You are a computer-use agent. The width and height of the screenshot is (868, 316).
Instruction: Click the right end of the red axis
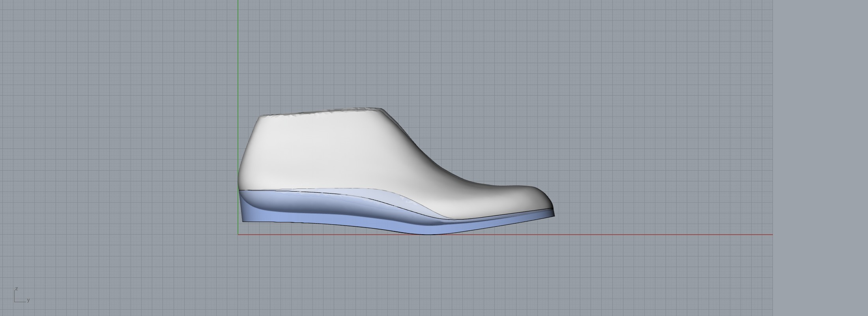click(x=771, y=235)
